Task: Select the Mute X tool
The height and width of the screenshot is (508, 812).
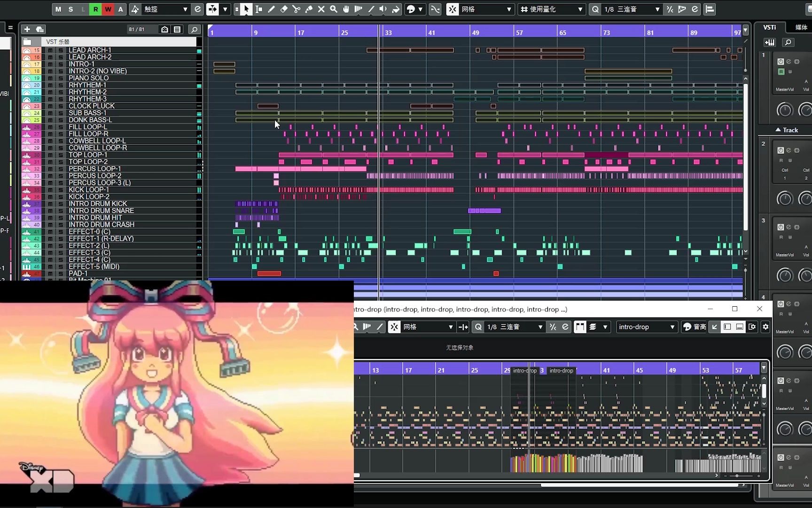Action: 321,9
